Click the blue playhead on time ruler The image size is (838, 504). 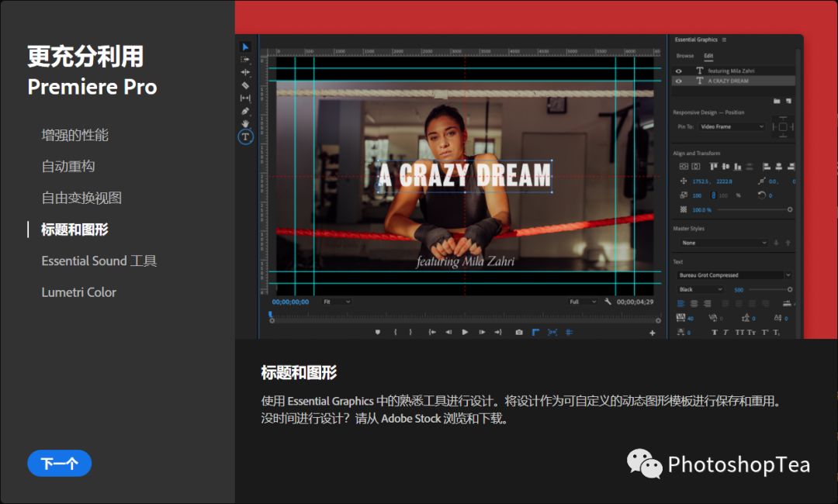pyautogui.click(x=271, y=315)
